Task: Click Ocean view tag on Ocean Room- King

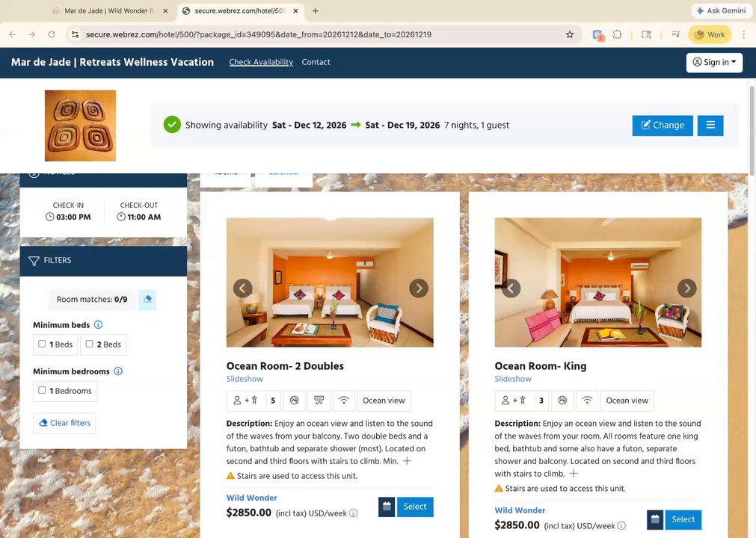Action: (627, 401)
